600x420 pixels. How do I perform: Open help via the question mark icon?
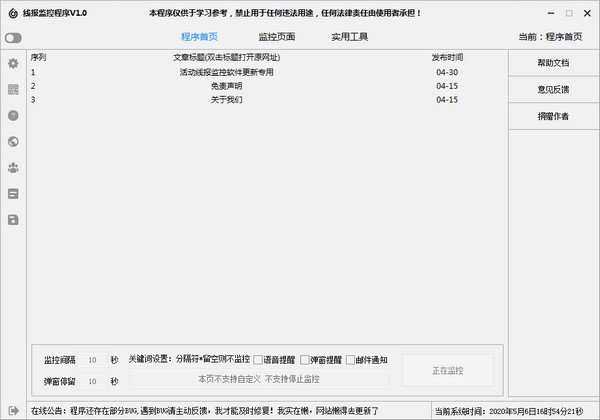click(13, 115)
